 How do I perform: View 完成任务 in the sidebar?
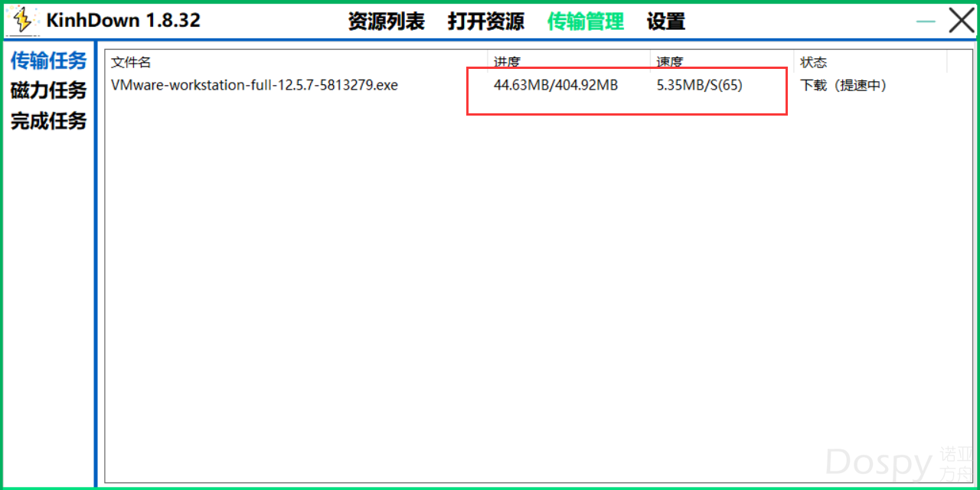click(48, 121)
